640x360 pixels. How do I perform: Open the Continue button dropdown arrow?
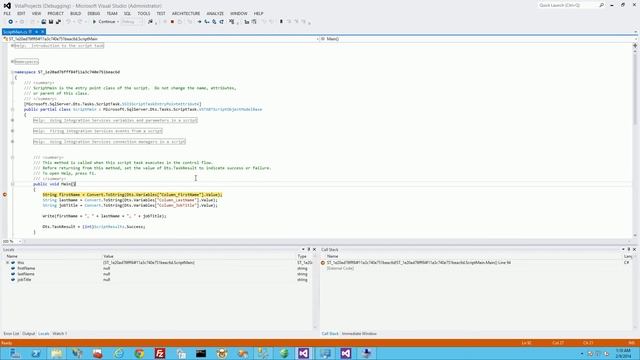click(x=118, y=22)
